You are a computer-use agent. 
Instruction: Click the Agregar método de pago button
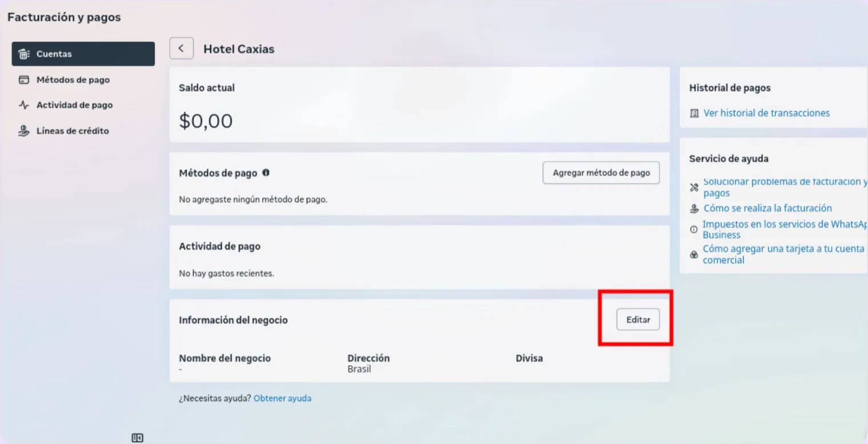(x=601, y=173)
